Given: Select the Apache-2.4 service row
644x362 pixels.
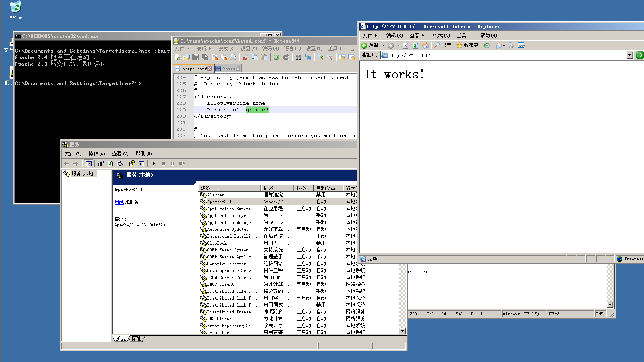Looking at the screenshot, I should point(279,202).
